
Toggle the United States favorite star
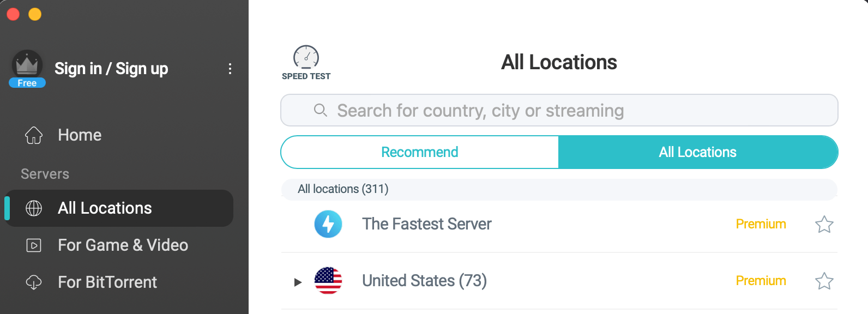824,281
